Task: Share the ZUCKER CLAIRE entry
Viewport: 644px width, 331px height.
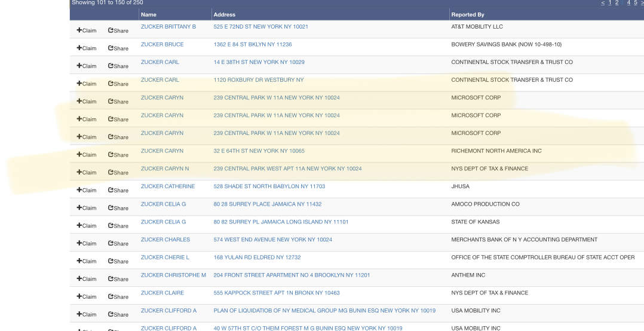Action: (118, 296)
